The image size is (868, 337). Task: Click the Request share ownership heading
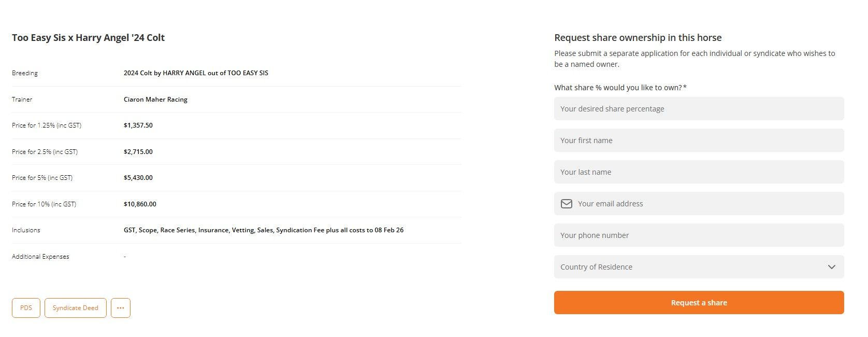[x=638, y=38]
